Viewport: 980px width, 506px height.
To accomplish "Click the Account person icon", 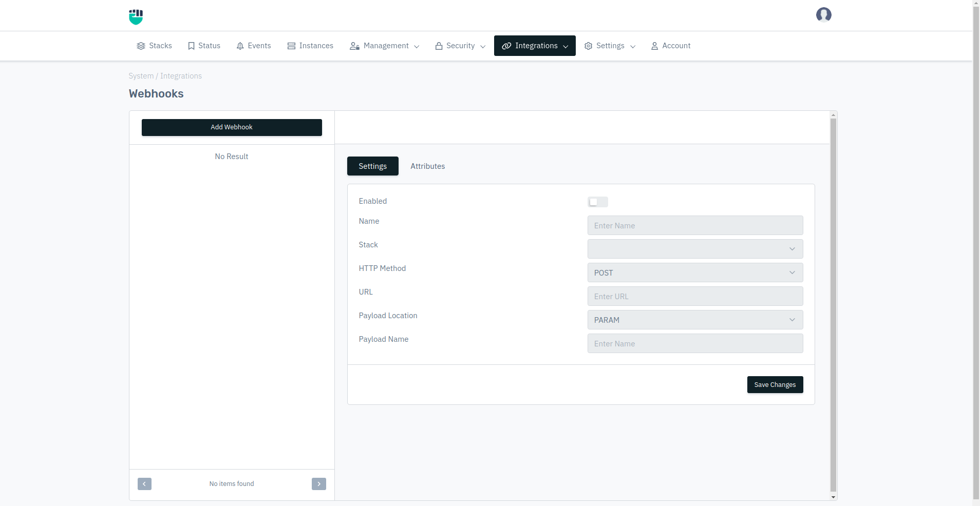I will point(654,46).
